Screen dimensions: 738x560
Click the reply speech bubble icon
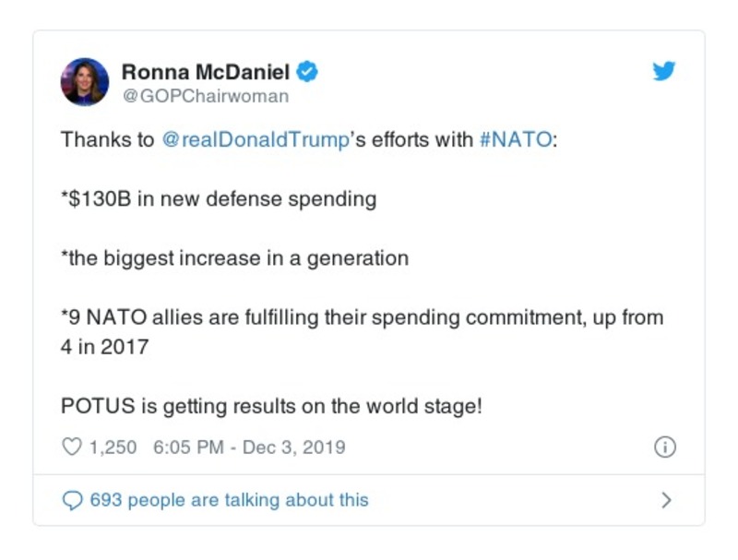click(72, 500)
